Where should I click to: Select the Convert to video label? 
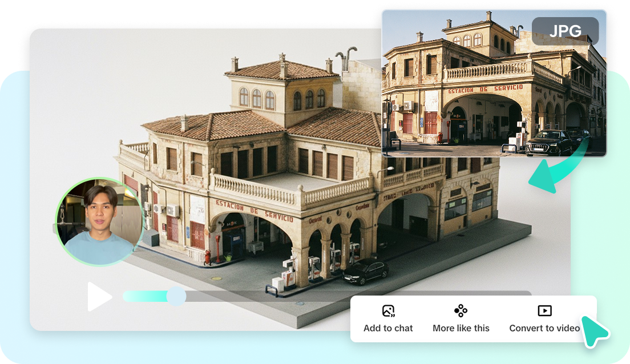point(544,328)
